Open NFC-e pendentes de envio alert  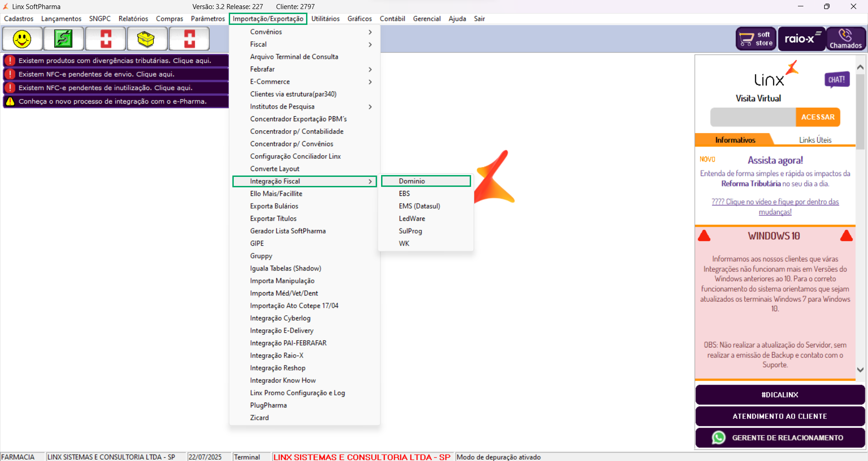[116, 74]
